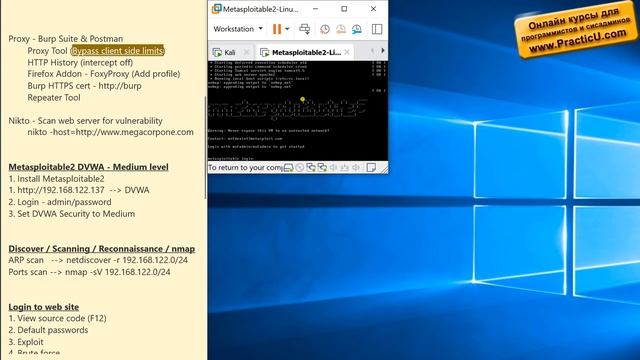
Task: Click the second network adapter status icon
Action: (322, 167)
